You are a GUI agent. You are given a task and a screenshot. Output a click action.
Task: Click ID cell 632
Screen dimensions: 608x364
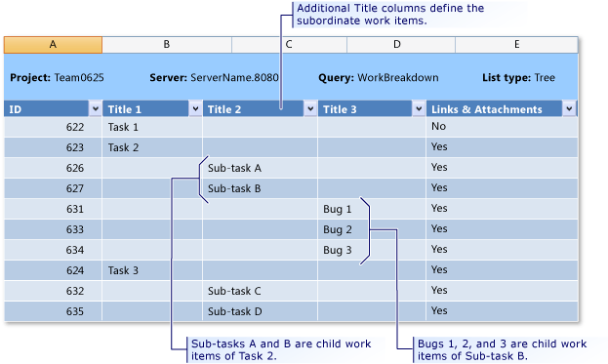point(53,291)
